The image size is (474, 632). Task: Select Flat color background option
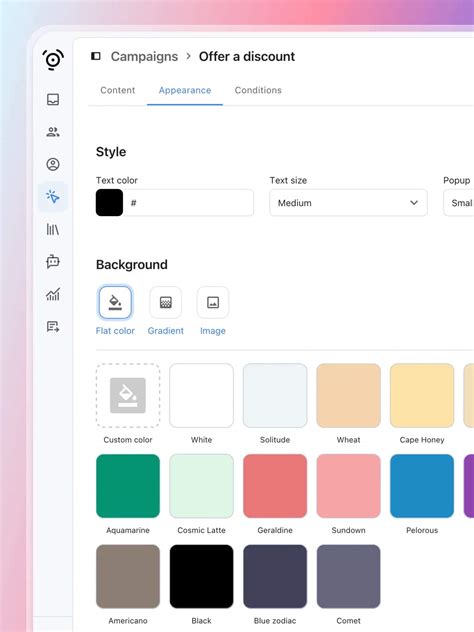point(115,302)
